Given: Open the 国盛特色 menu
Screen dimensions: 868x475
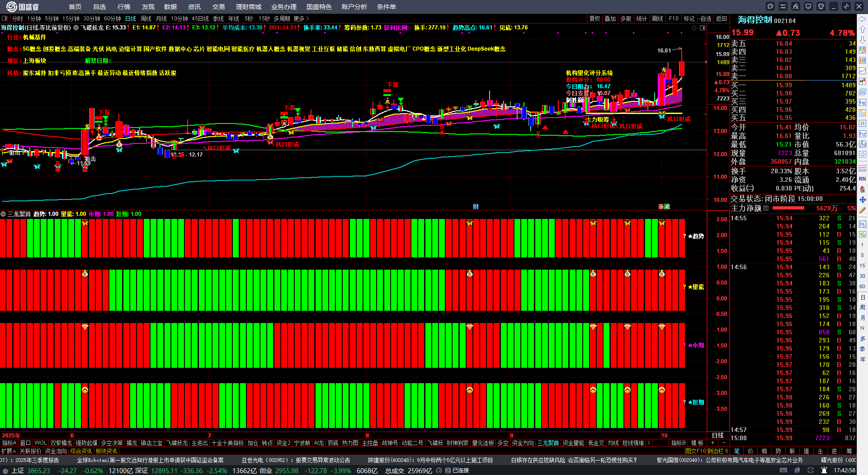Looking at the screenshot, I should [x=319, y=7].
